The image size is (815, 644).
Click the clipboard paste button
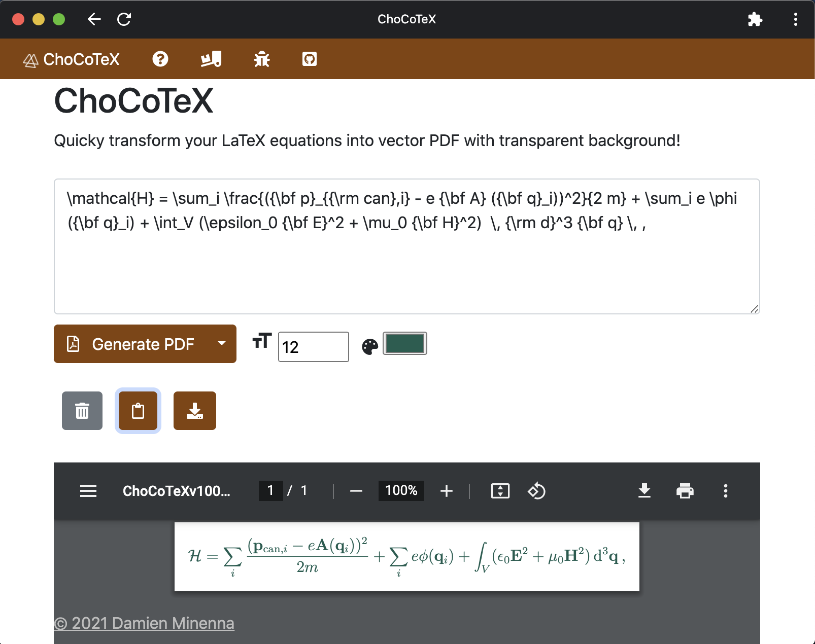[138, 411]
